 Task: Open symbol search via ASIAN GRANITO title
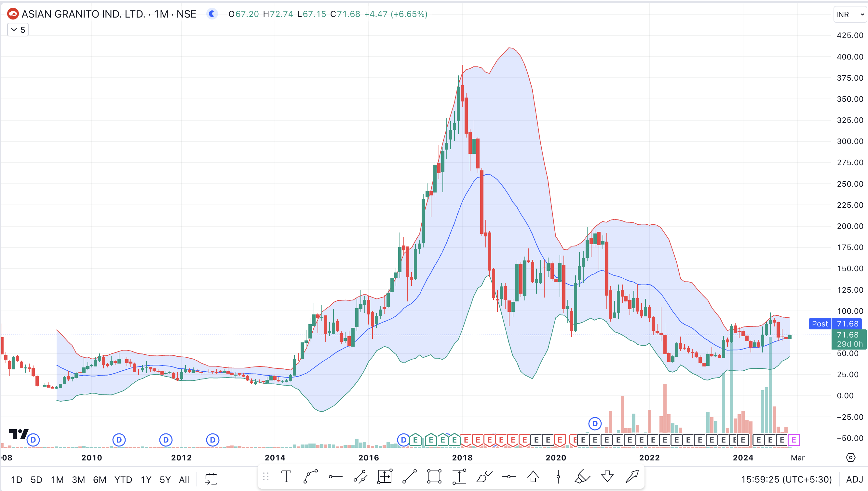tap(83, 14)
